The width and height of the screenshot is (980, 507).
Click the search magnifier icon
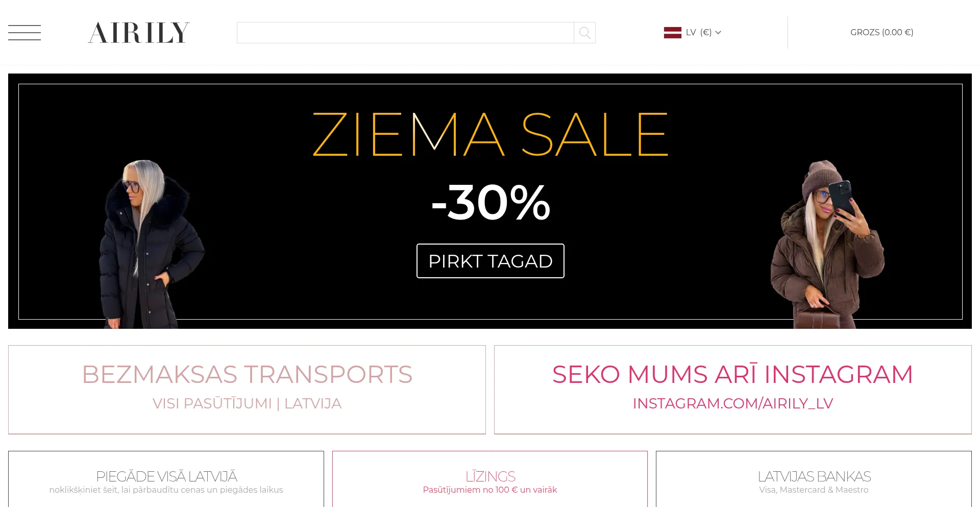[584, 33]
